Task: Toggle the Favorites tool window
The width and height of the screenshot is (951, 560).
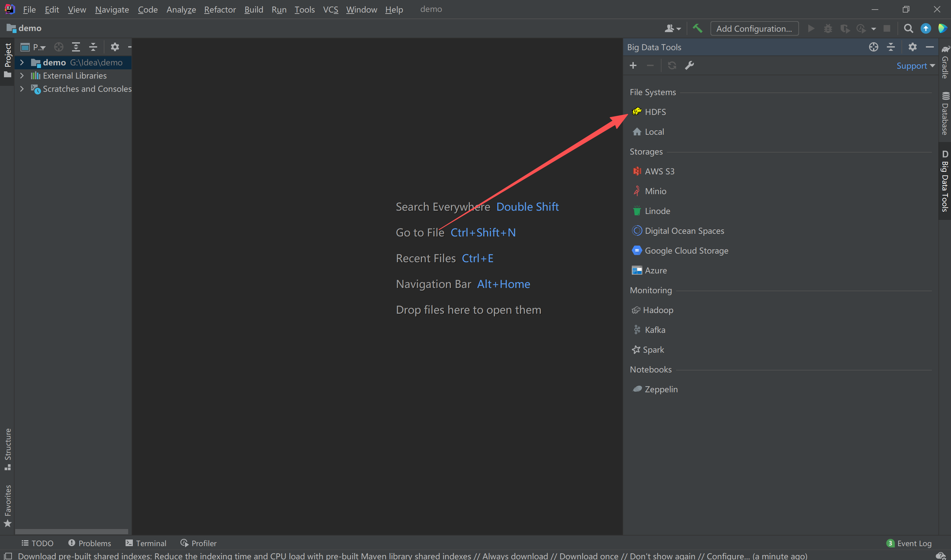Action: [8, 502]
